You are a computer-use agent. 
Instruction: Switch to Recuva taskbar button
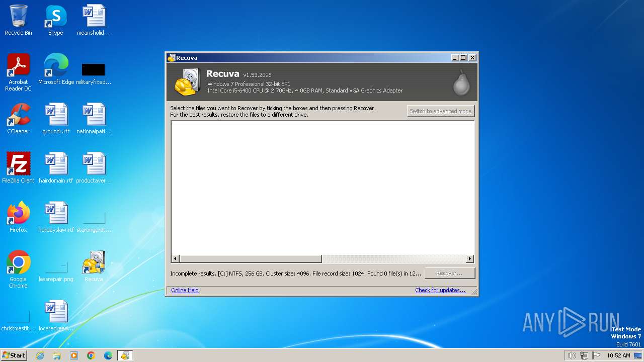pyautogui.click(x=125, y=355)
